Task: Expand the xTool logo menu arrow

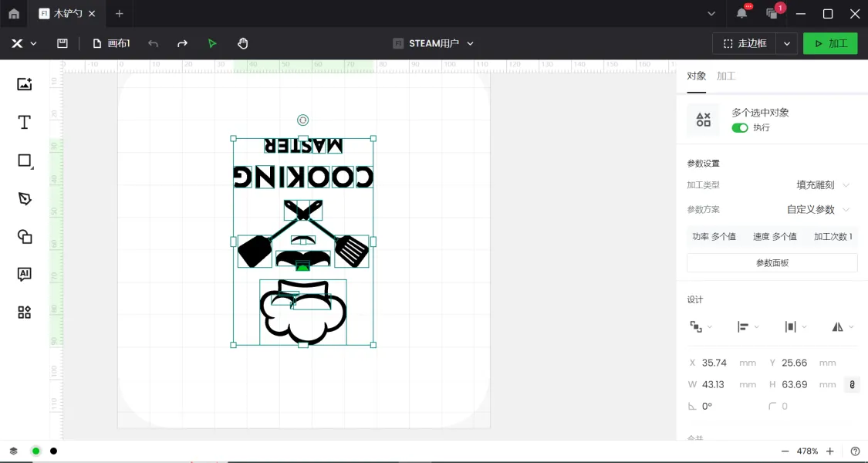Action: (33, 43)
